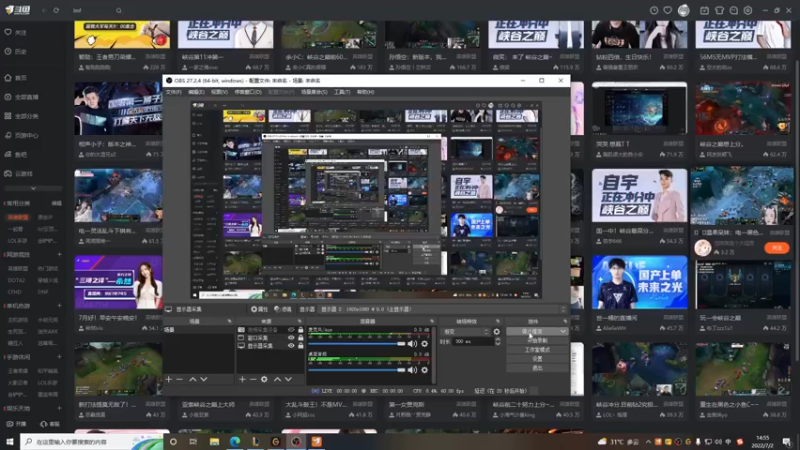Open the Edge browser from the taskbar

pyautogui.click(x=235, y=441)
